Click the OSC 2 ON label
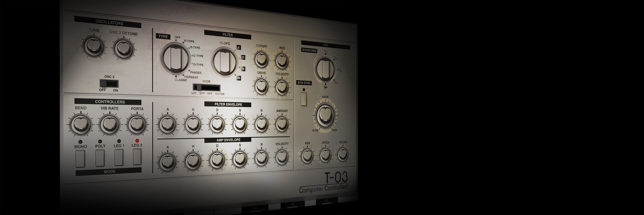The image size is (644, 215). [x=115, y=90]
